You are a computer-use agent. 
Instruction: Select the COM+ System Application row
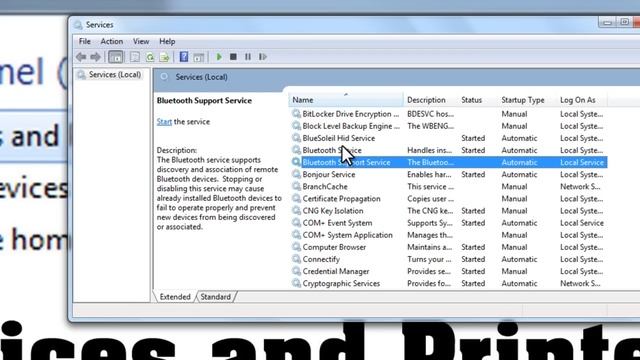[x=448, y=235]
